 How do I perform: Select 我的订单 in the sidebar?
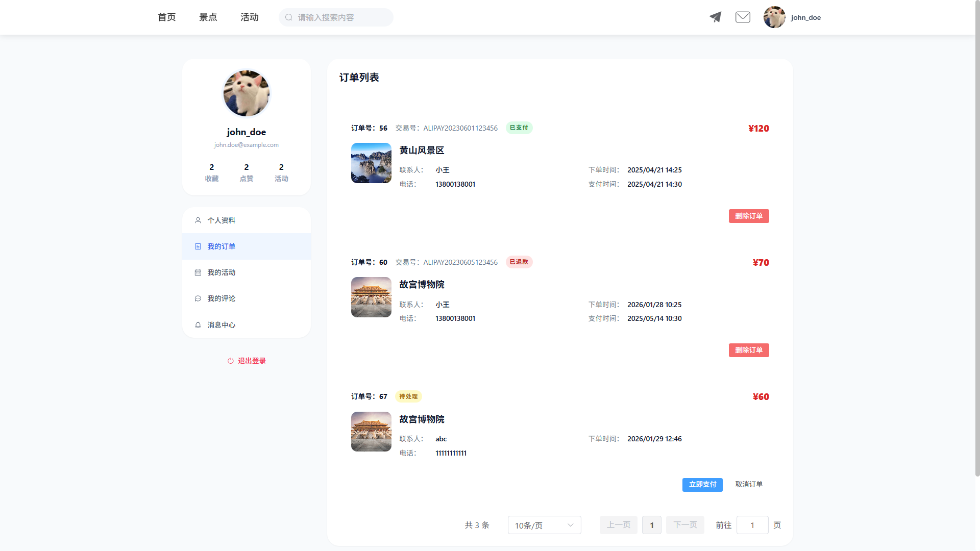pyautogui.click(x=222, y=246)
